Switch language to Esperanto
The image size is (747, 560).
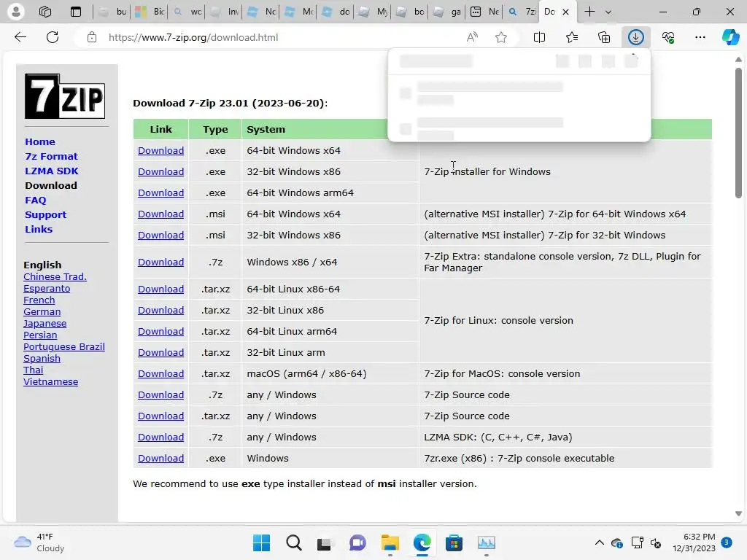click(47, 288)
